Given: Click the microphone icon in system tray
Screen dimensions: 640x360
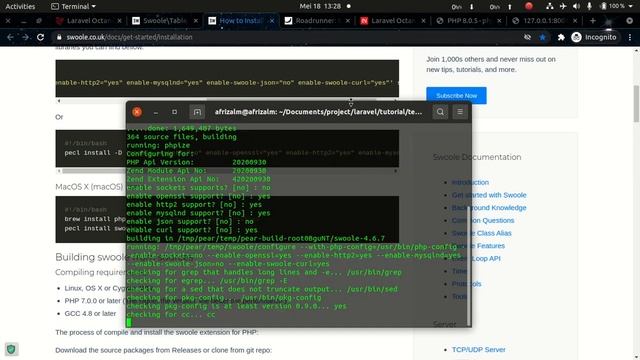Looking at the screenshot, I should pyautogui.click(x=589, y=6).
